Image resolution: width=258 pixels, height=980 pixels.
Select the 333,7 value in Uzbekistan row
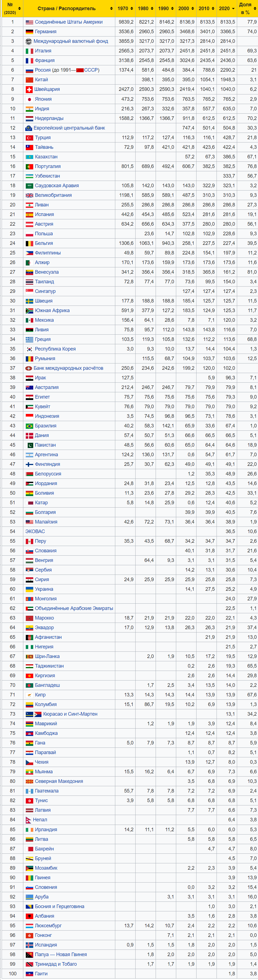click(x=229, y=176)
